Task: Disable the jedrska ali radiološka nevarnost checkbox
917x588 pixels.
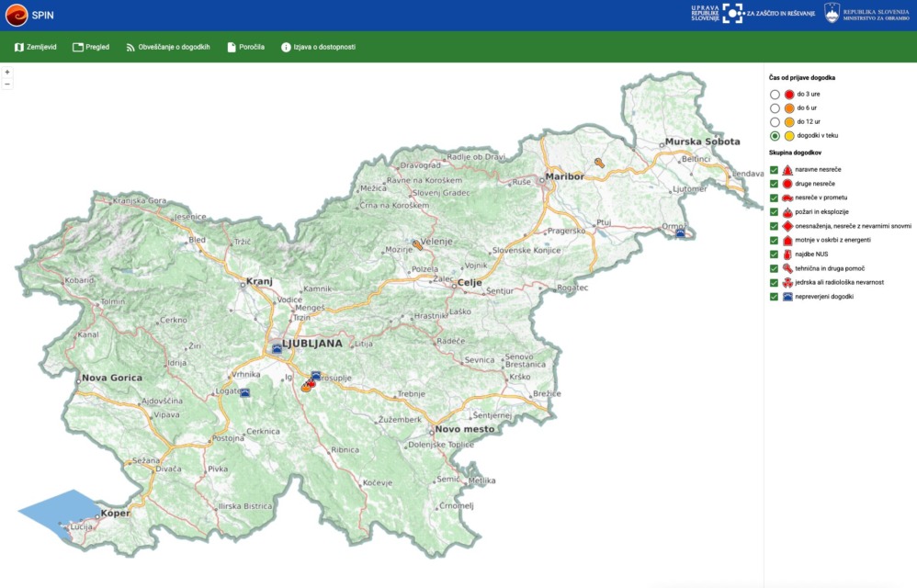Action: 774,282
